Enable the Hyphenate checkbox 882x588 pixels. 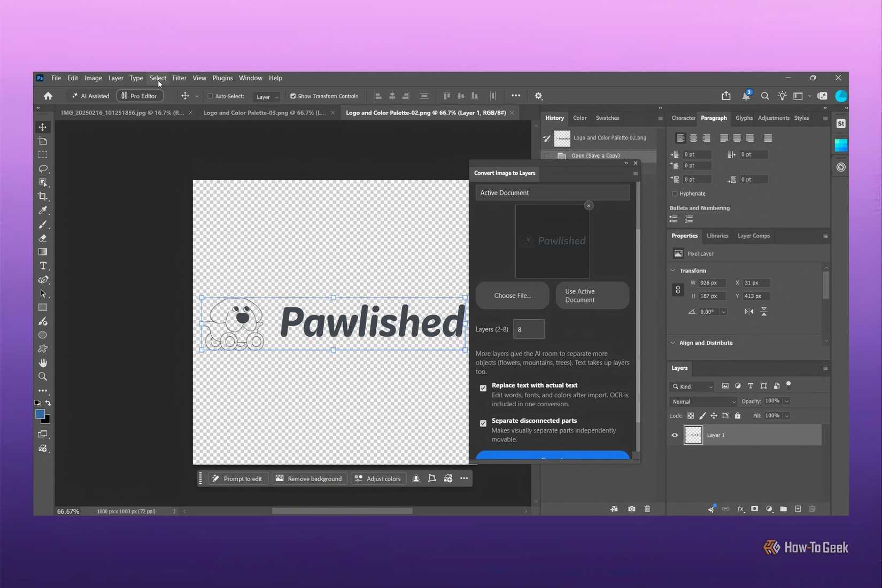pyautogui.click(x=675, y=194)
